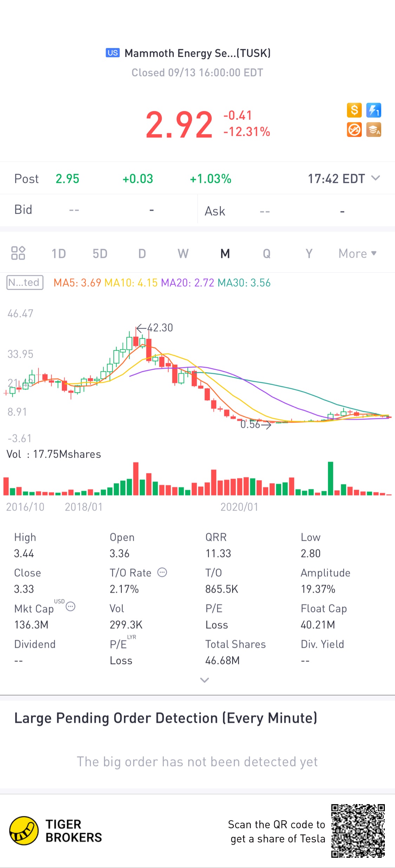Tap the Vol : 17.75Mshares label
The image size is (395, 868).
(54, 454)
